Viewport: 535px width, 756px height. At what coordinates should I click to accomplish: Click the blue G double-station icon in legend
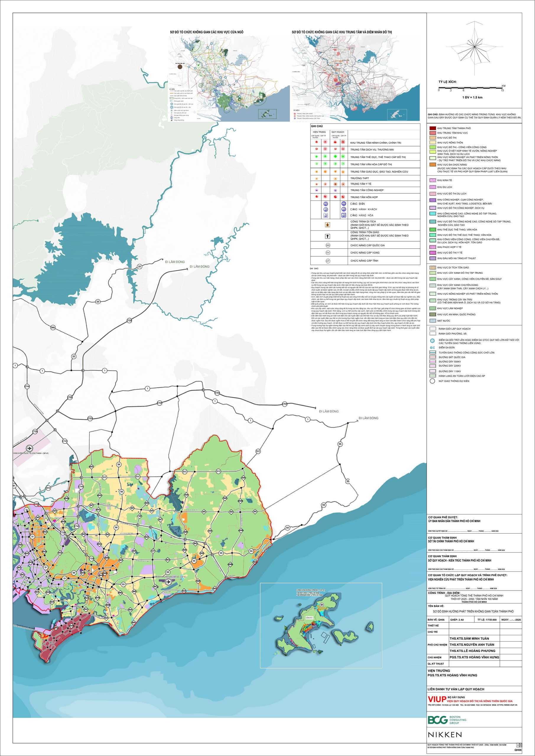coord(432,341)
